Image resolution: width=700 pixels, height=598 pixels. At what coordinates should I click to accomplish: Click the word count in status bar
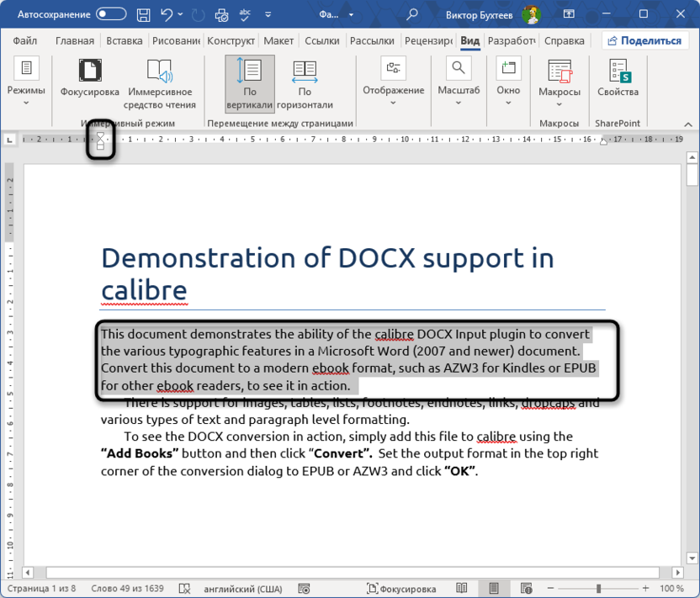[128, 588]
